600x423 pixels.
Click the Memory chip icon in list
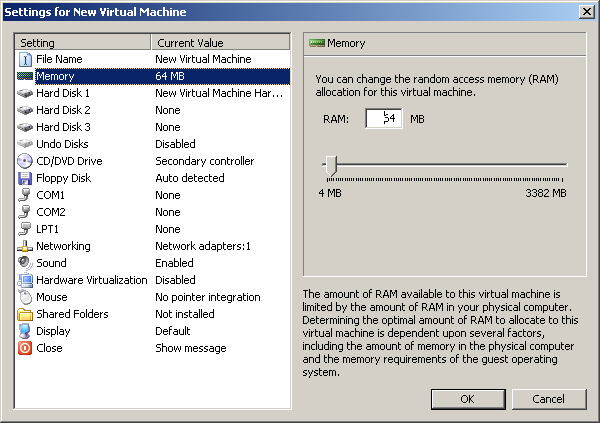[25, 76]
